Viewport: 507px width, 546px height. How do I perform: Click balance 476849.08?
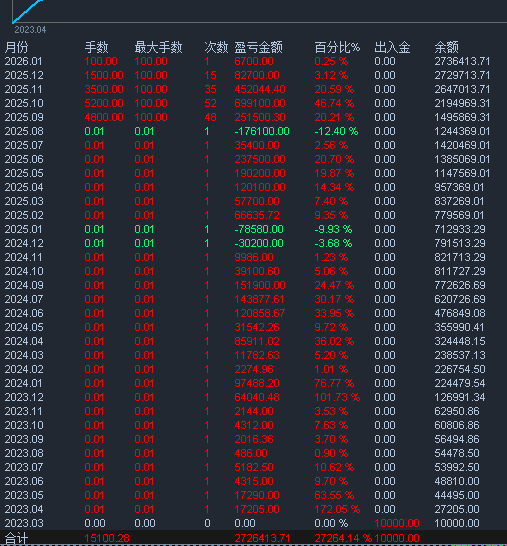click(460, 313)
